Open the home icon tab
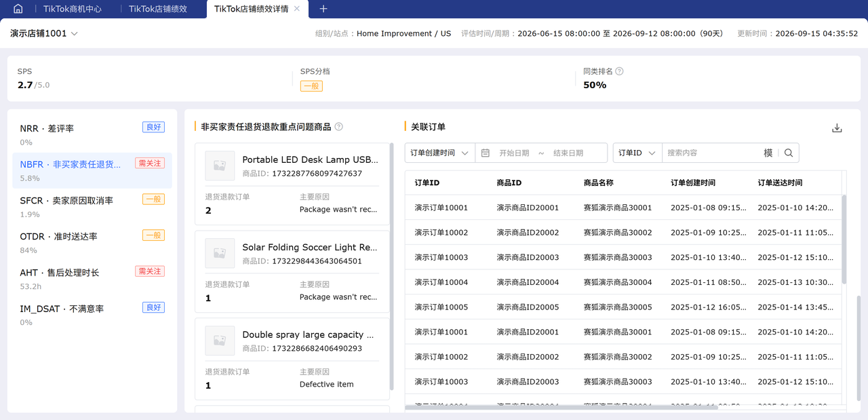The height and width of the screenshot is (420, 868). (x=18, y=9)
